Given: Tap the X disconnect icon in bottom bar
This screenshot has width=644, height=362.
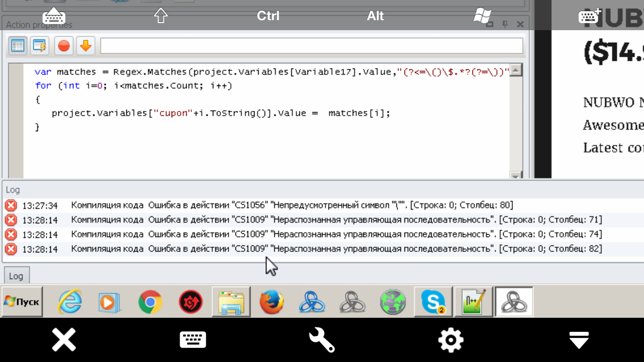Looking at the screenshot, I should [x=64, y=340].
